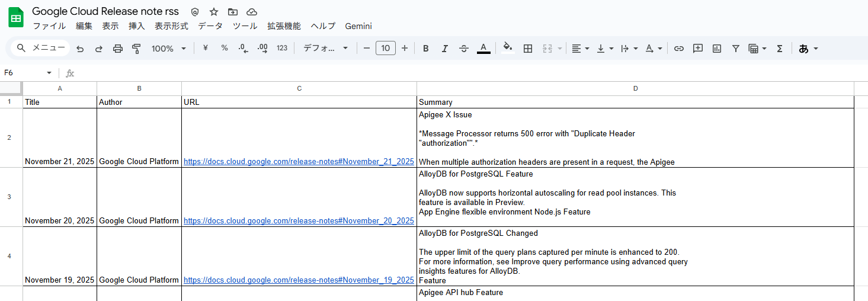Open the fill color paint bucket
The image size is (868, 301).
coord(507,48)
